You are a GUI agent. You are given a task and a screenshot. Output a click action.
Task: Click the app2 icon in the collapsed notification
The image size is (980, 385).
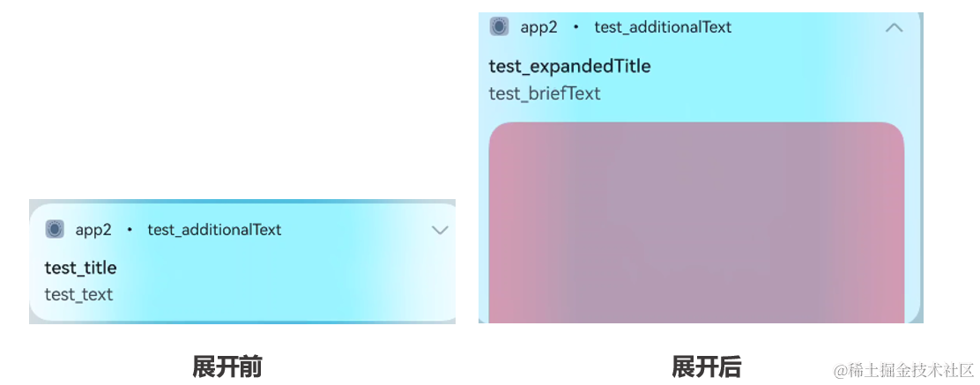tap(55, 229)
